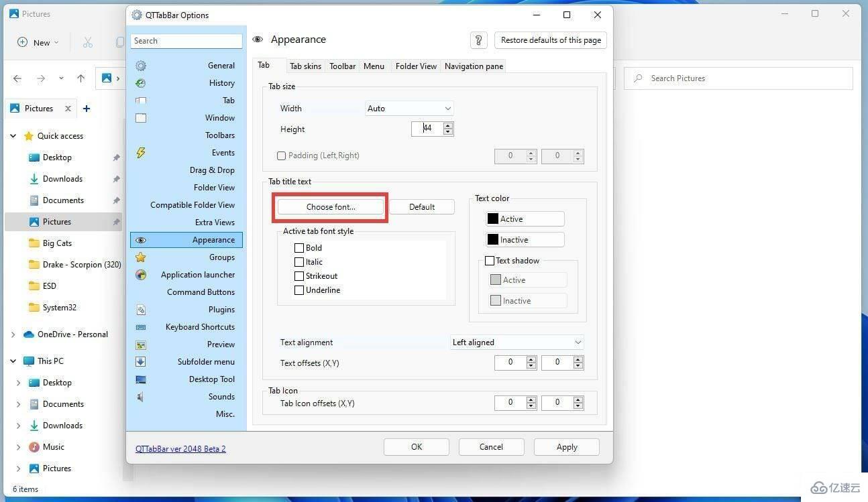The height and width of the screenshot is (502, 868).
Task: Check the Bold font style
Action: (299, 248)
